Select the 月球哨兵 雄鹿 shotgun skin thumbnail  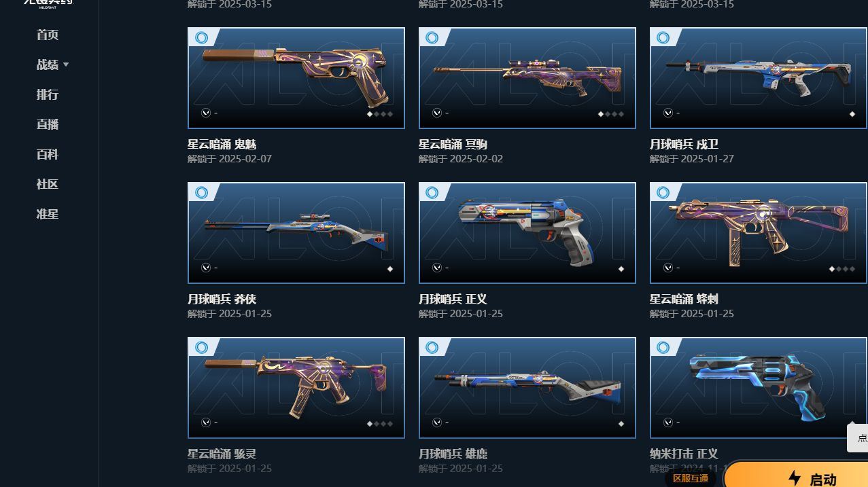tap(527, 388)
